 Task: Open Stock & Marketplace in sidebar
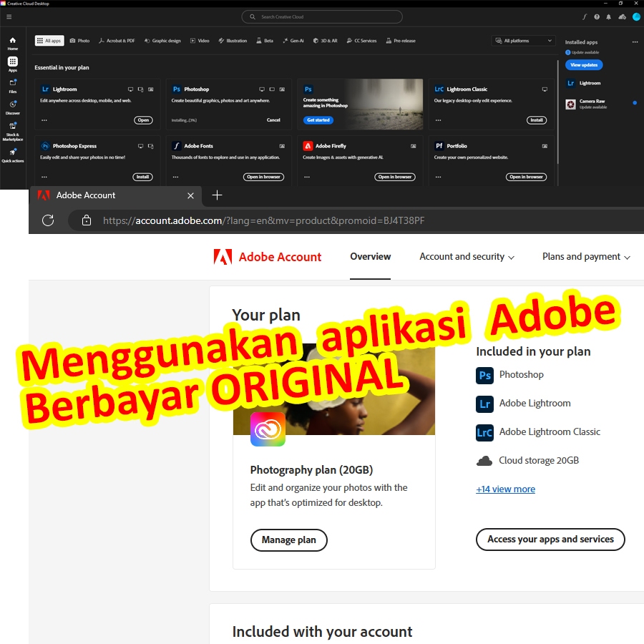coord(13,131)
